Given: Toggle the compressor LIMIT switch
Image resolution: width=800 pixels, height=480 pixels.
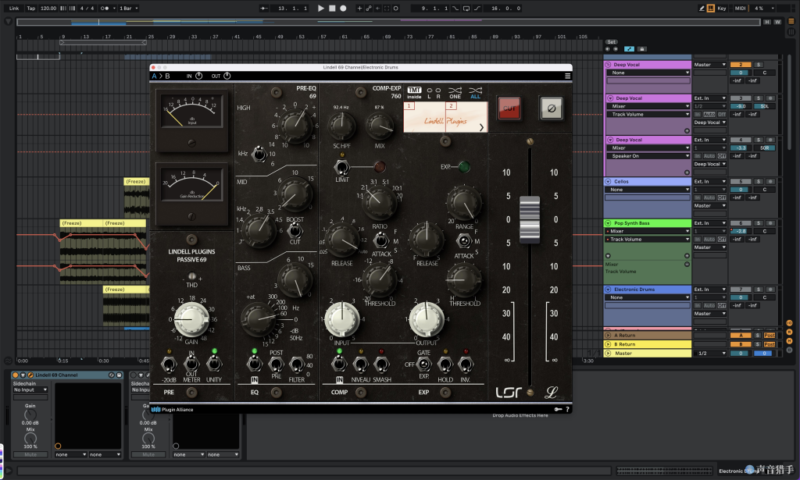Looking at the screenshot, I should (x=340, y=166).
